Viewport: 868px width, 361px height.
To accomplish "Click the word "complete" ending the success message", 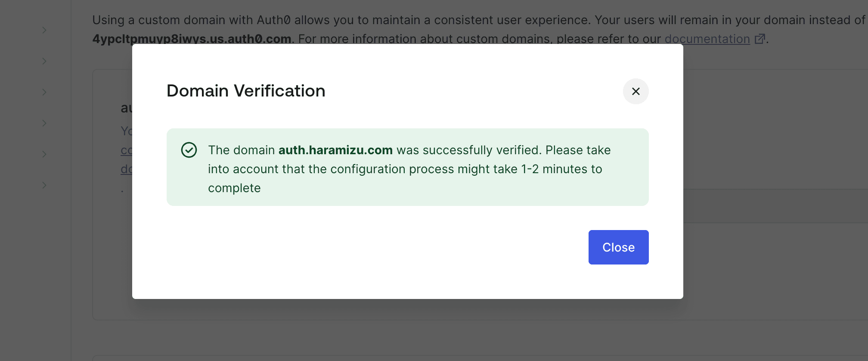I will tap(234, 188).
